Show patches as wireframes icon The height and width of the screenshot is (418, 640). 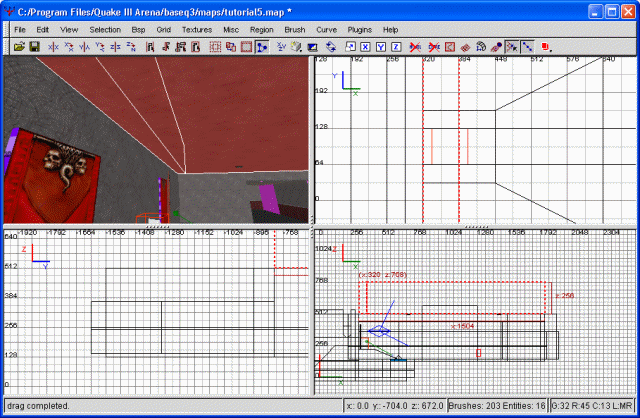point(465,47)
